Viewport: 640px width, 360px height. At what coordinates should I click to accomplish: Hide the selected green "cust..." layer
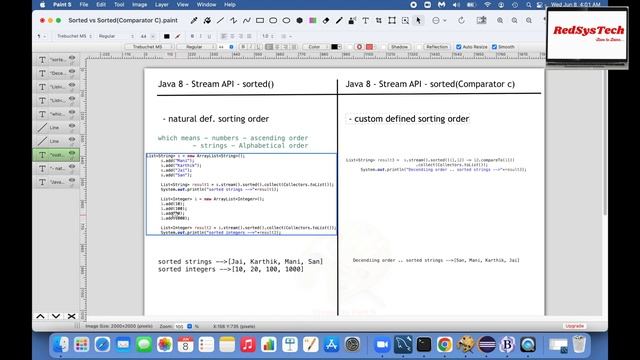72,153
